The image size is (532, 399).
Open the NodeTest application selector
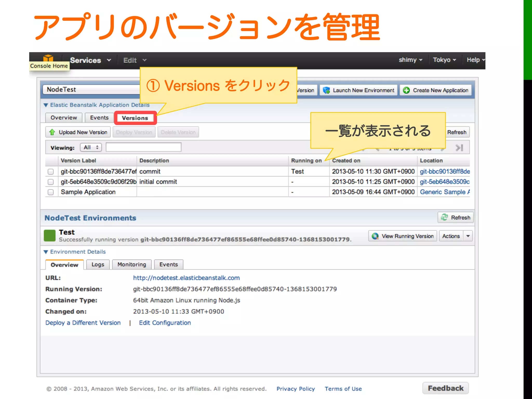tap(91, 89)
